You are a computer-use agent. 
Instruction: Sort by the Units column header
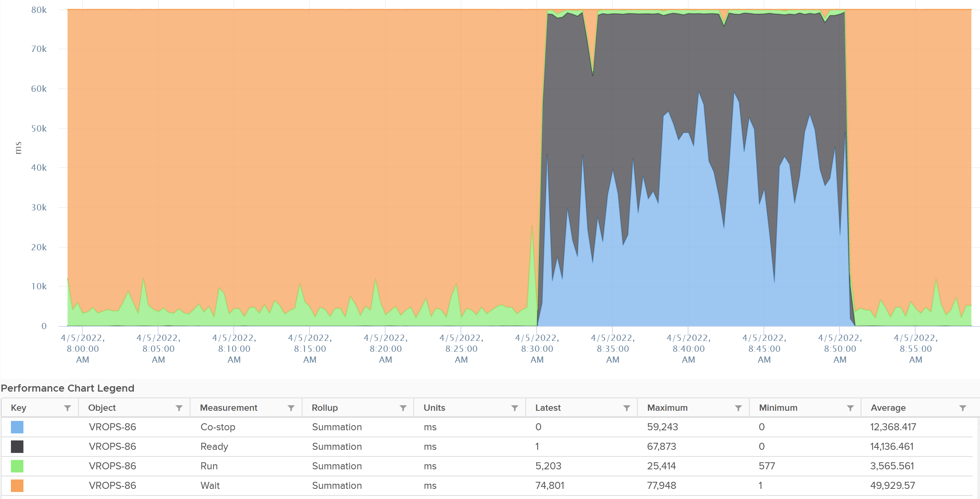point(434,408)
